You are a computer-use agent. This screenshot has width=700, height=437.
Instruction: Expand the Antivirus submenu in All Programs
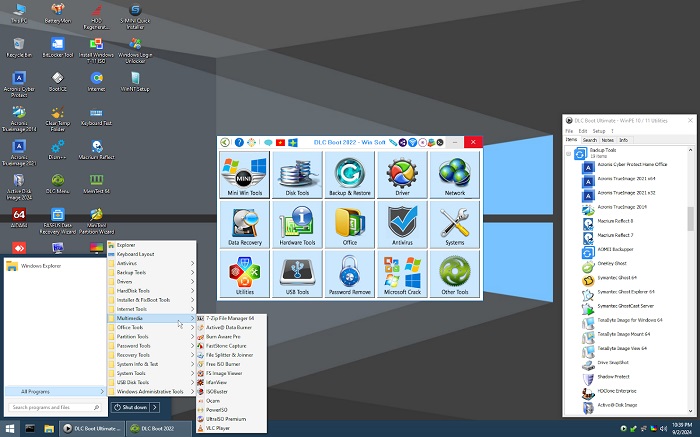tap(151, 263)
